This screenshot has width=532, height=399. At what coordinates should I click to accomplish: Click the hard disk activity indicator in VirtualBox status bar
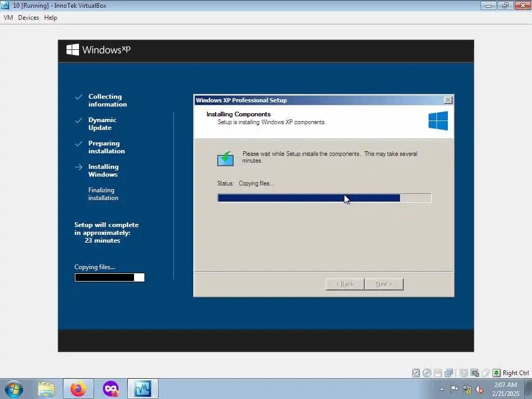coord(416,373)
